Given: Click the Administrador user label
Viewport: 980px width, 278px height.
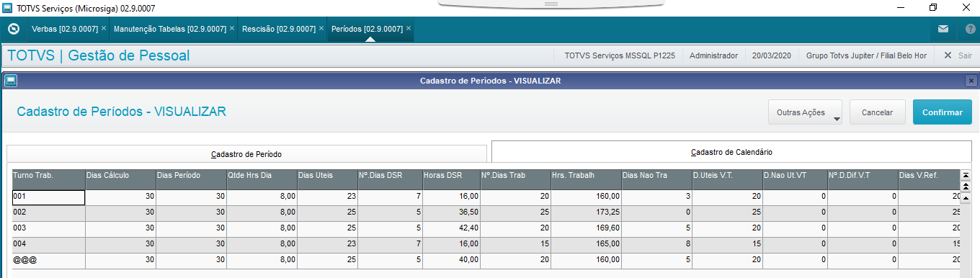Looking at the screenshot, I should [713, 55].
